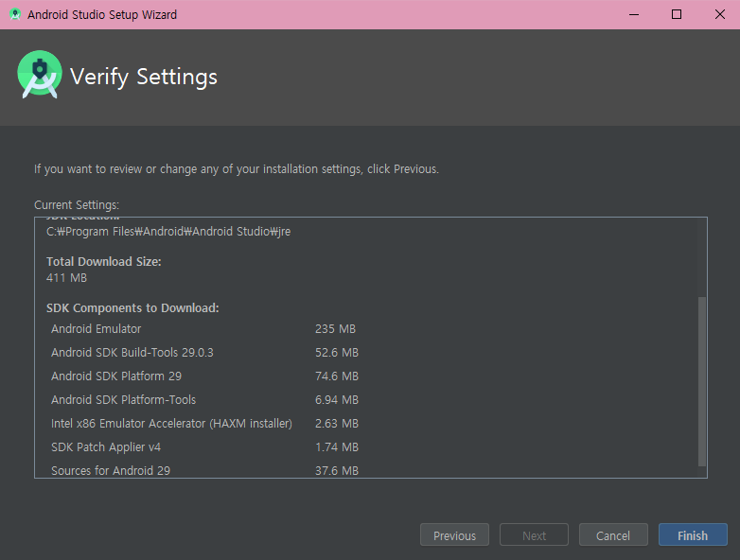Screen dimensions: 740x560
Task: Click the Finish button
Action: coord(693,534)
